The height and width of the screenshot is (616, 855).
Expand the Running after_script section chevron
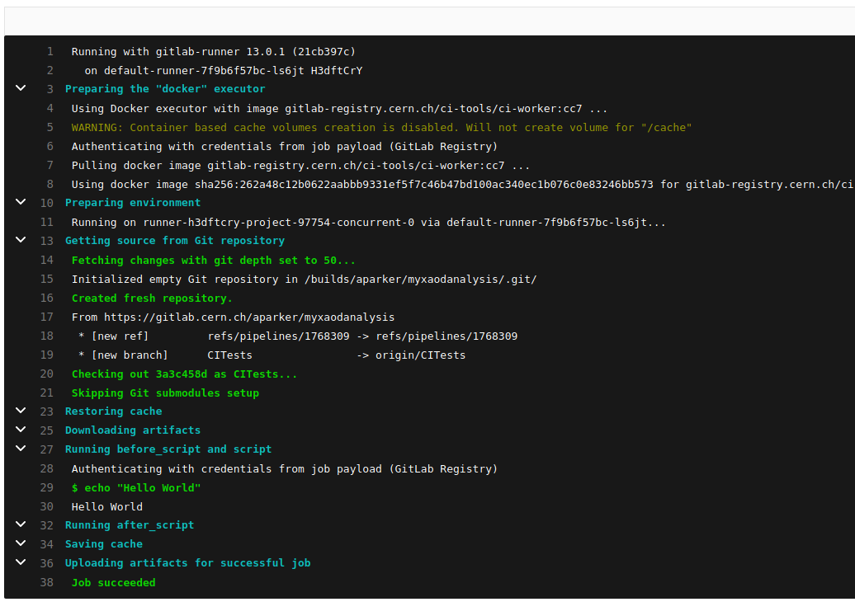click(x=21, y=524)
